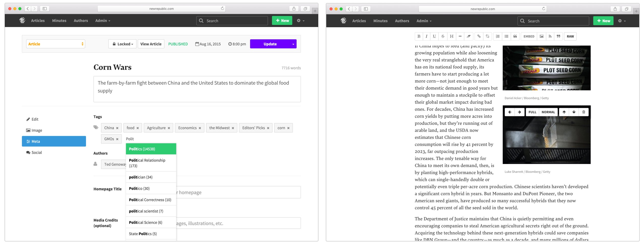Move the selected image left with the arrow
The width and height of the screenshot is (644, 244).
(x=510, y=112)
